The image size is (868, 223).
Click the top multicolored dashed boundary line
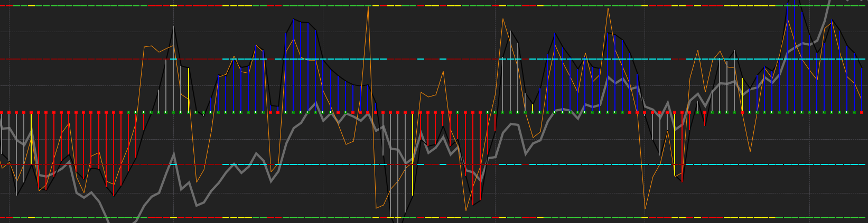click(x=434, y=6)
